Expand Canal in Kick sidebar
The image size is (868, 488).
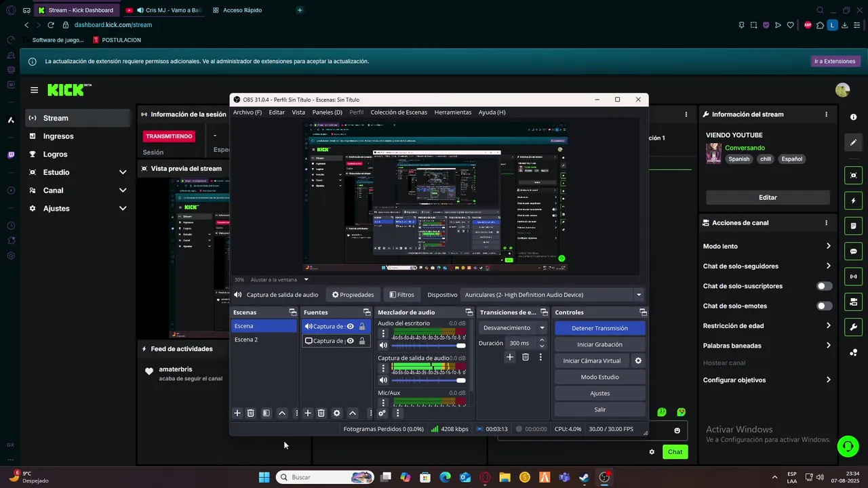pos(123,190)
